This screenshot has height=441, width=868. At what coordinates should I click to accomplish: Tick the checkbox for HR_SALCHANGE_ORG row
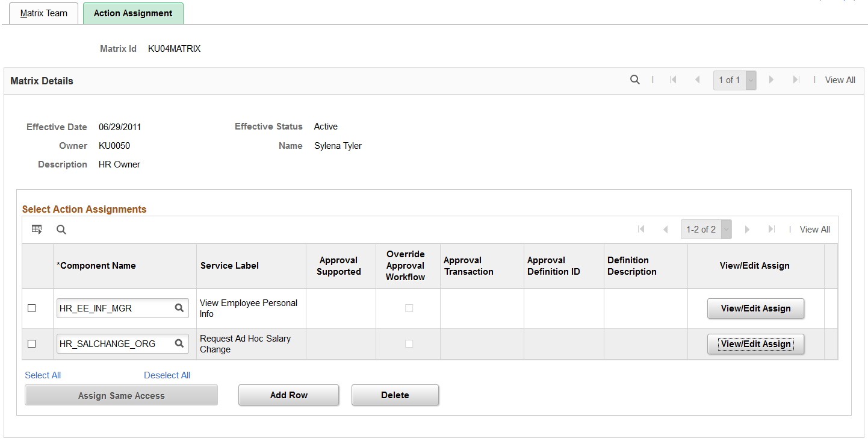click(32, 343)
